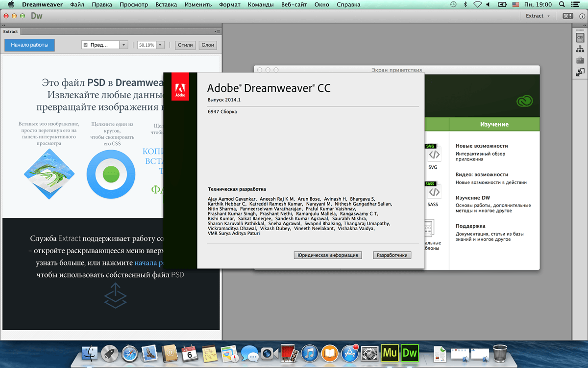This screenshot has height=368, width=588.
Task: Open the Изучение DW link
Action: [x=473, y=197]
